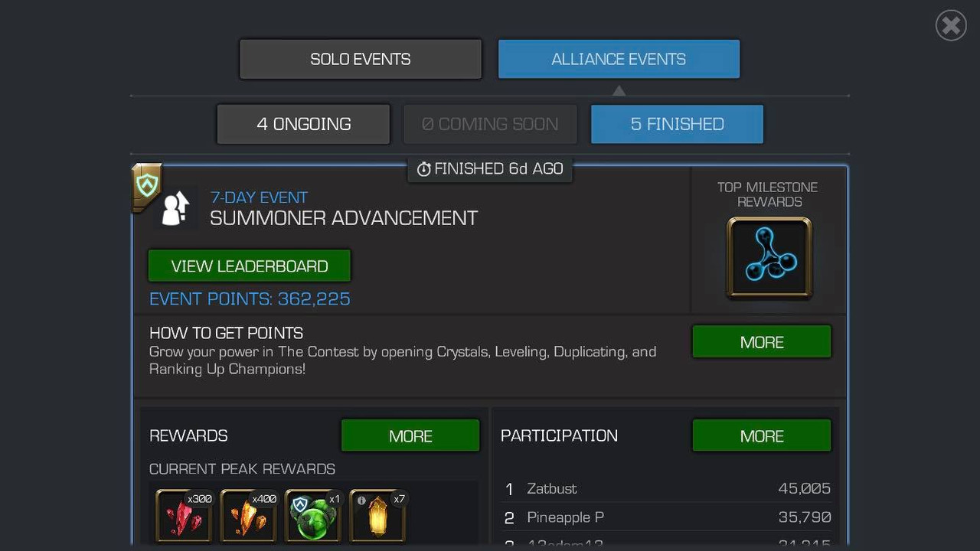The height and width of the screenshot is (551, 980).
Task: Show the 4 Ongoing events
Action: (x=304, y=124)
